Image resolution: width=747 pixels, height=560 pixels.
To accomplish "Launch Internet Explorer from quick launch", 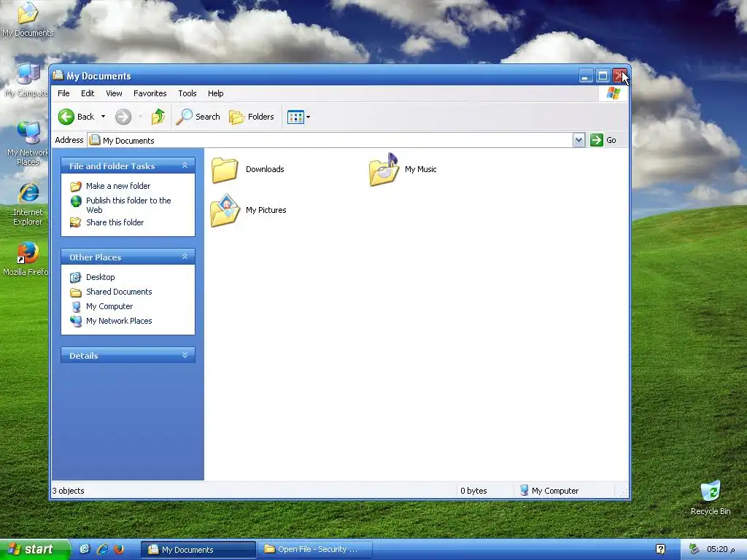I will coord(102,549).
